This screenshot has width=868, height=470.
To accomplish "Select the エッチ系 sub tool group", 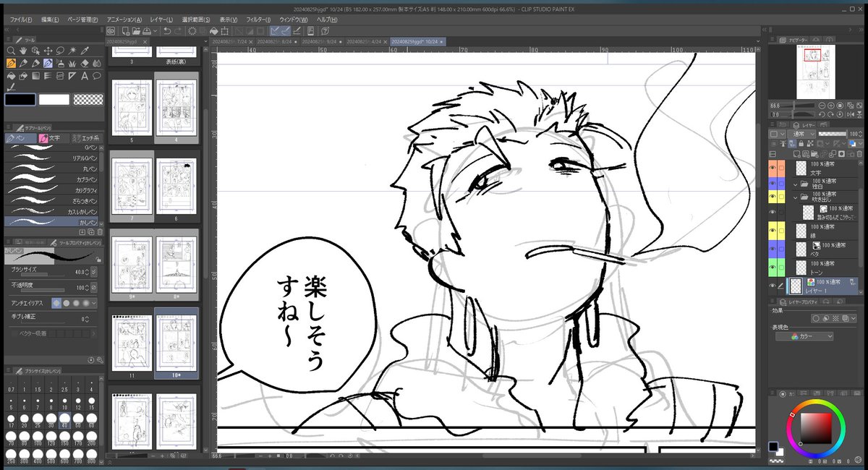I will tap(87, 137).
